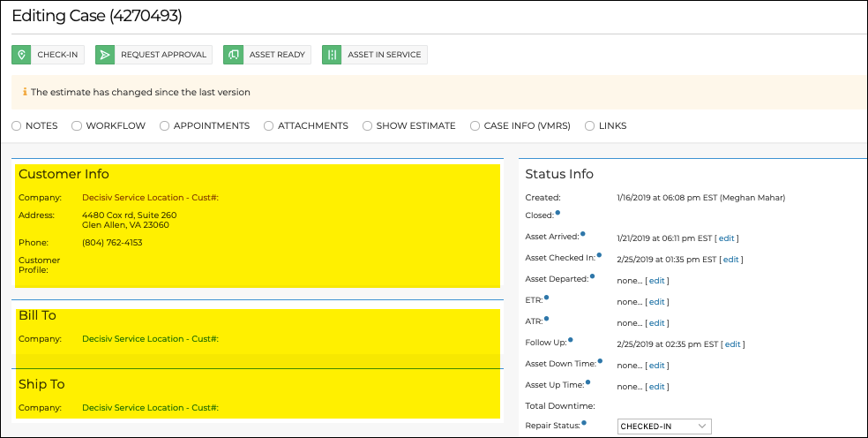Open the Customer Info company link
Image resolution: width=868 pixels, height=438 pixels.
pos(151,198)
